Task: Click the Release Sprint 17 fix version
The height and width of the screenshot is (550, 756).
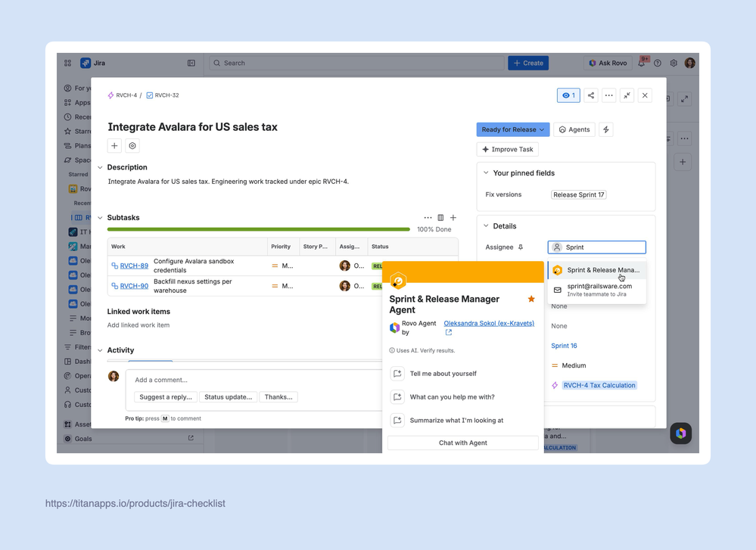Action: pyautogui.click(x=579, y=194)
